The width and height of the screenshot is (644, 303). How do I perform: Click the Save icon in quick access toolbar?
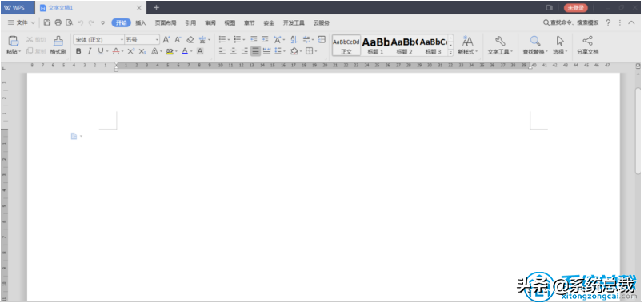pos(47,22)
